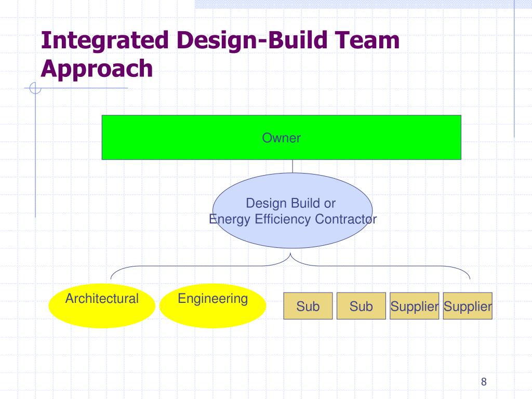
Task: Select the second Sub box
Action: pos(362,306)
